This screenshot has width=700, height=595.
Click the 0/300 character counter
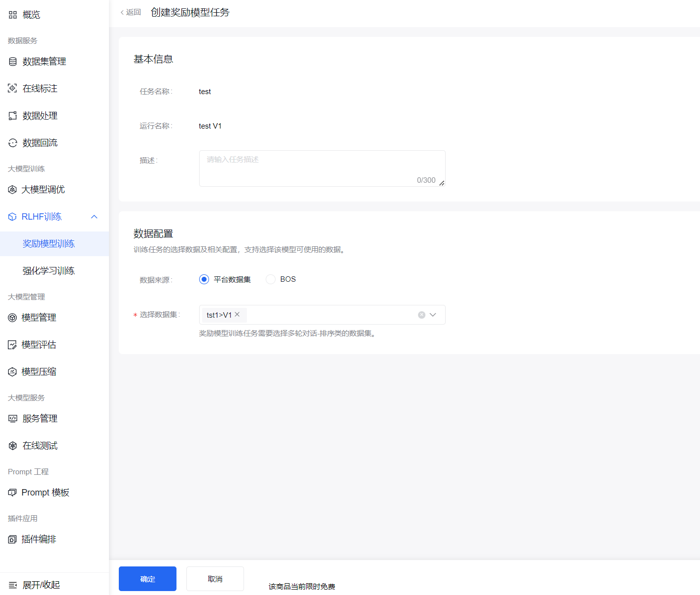tap(426, 180)
